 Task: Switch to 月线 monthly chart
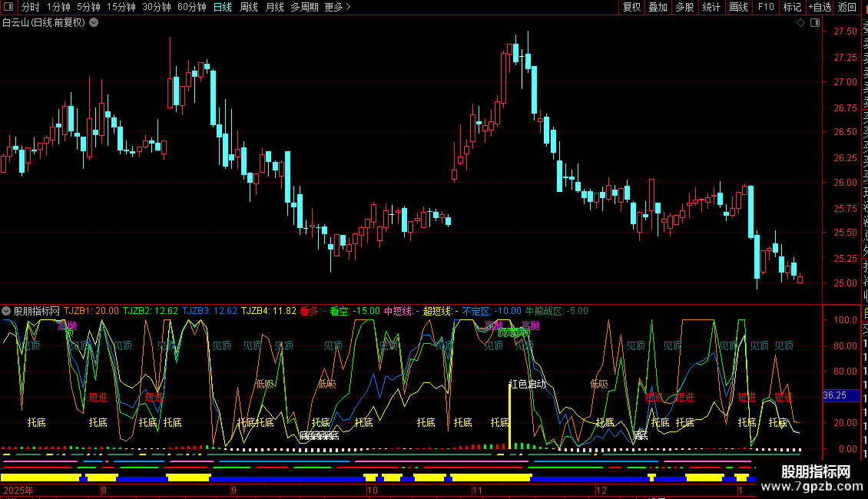(x=274, y=7)
